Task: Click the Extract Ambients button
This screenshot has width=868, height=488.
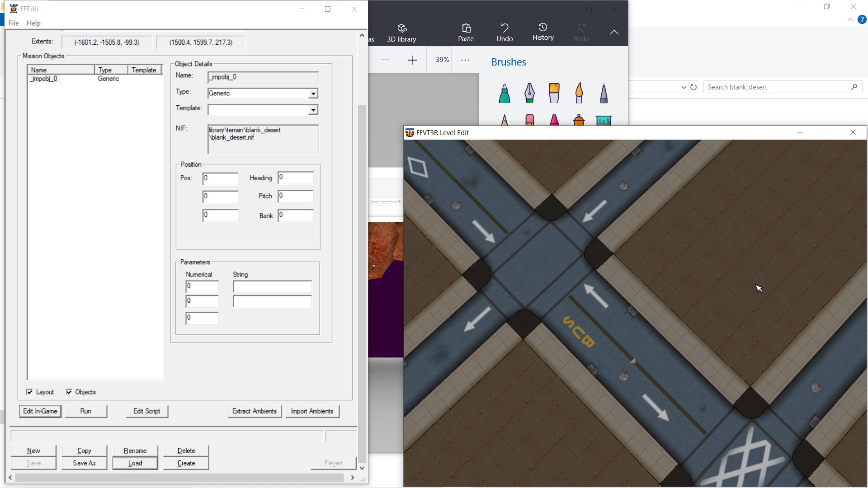Action: 255,411
